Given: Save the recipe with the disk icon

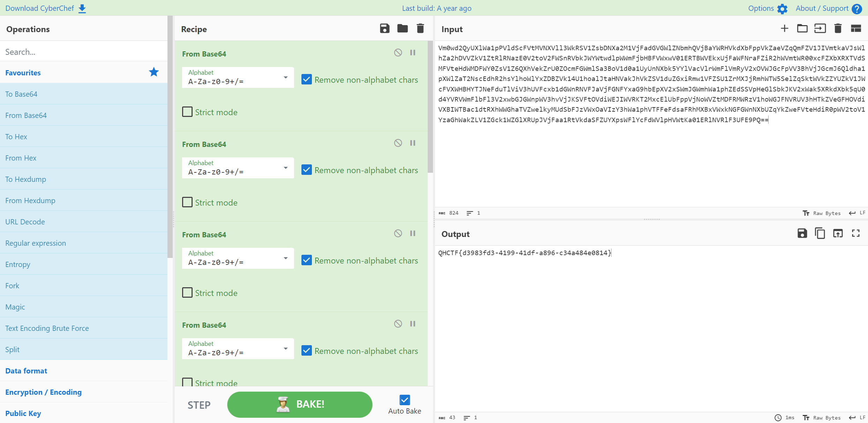Looking at the screenshot, I should click(x=384, y=29).
